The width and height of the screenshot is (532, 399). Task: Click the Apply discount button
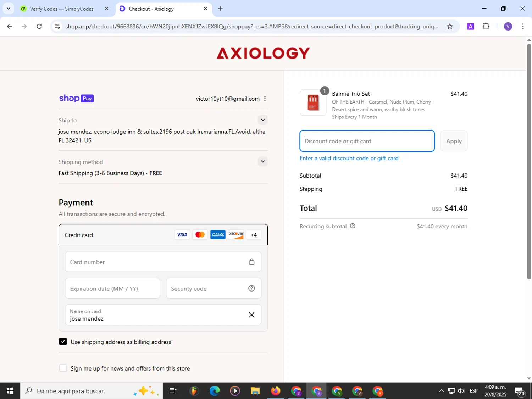454,141
